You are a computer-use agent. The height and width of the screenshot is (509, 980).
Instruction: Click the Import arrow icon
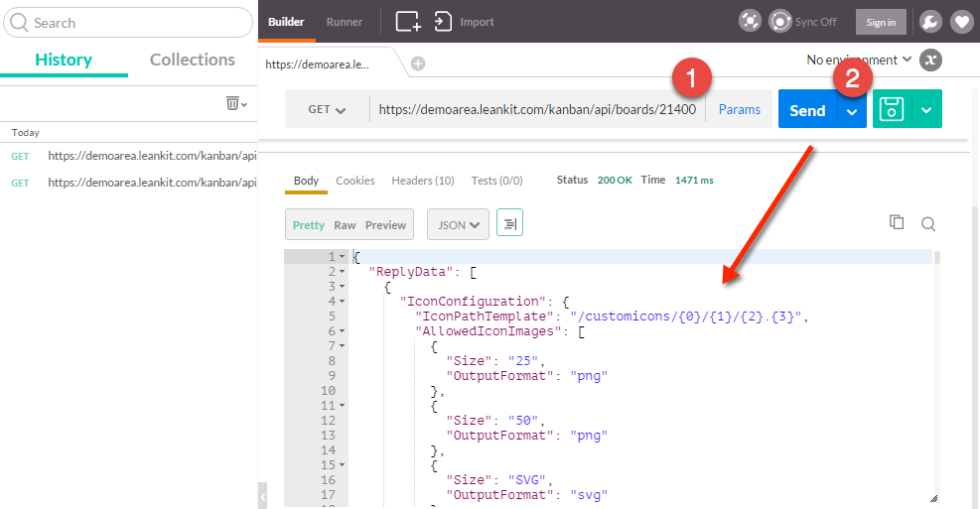(443, 21)
